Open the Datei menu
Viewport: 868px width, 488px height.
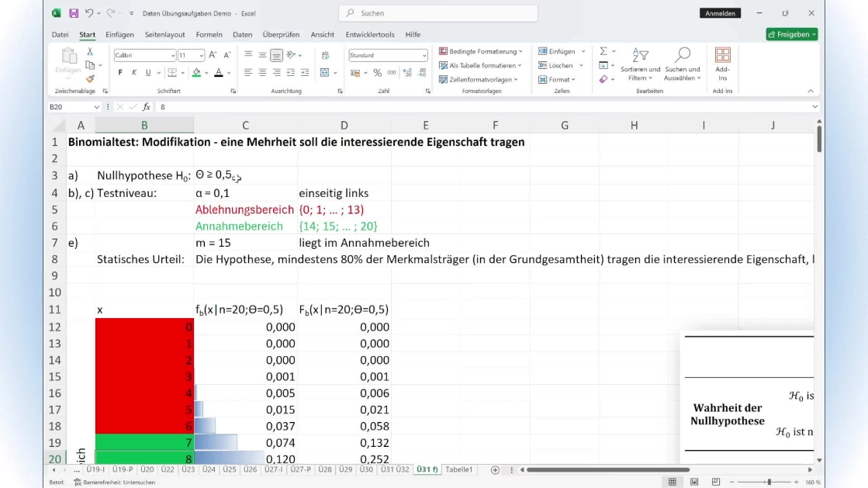60,34
